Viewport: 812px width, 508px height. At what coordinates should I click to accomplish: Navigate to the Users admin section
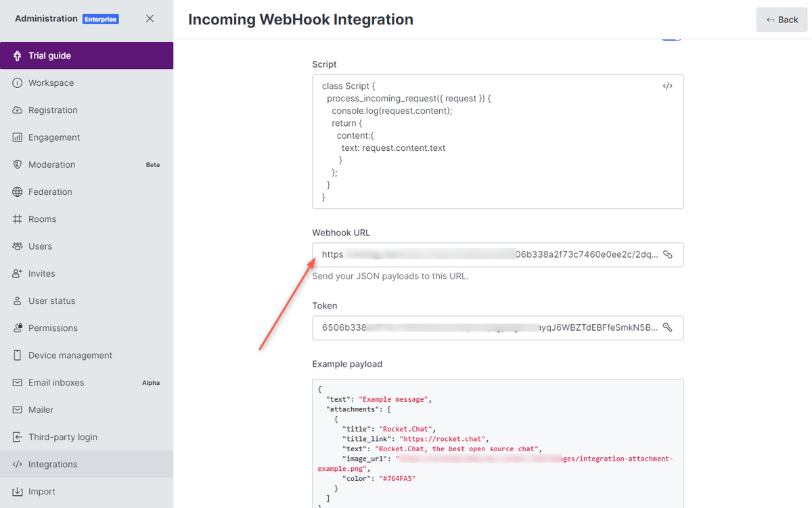(43, 246)
